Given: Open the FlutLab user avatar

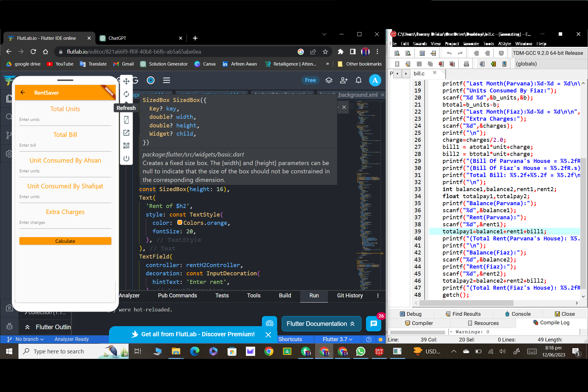Looking at the screenshot, I should 375,80.
